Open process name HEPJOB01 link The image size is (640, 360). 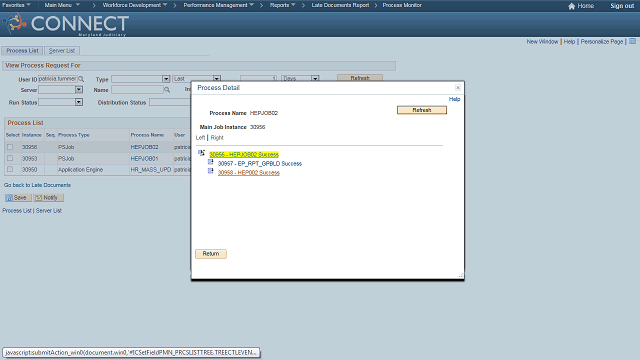tap(144, 158)
